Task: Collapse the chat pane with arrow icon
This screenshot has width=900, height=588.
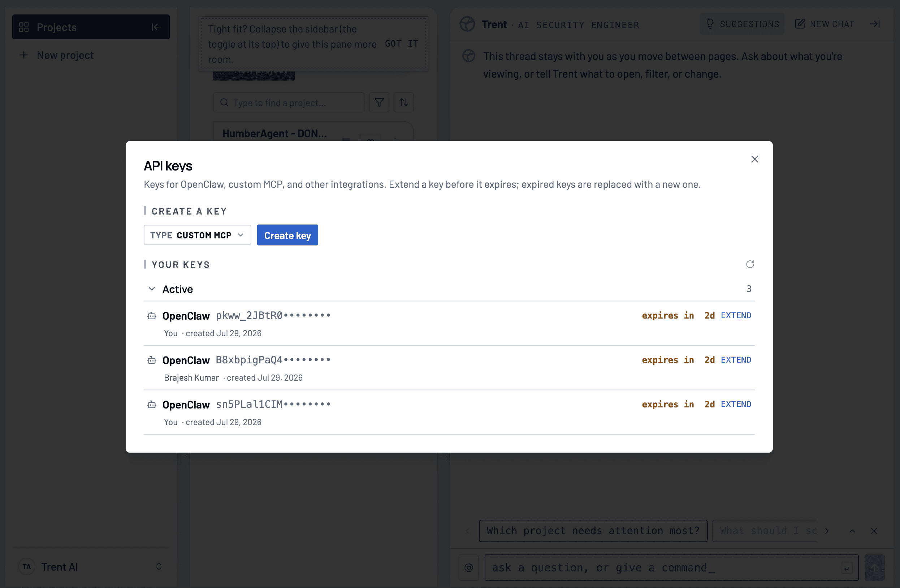Action: pos(875,24)
